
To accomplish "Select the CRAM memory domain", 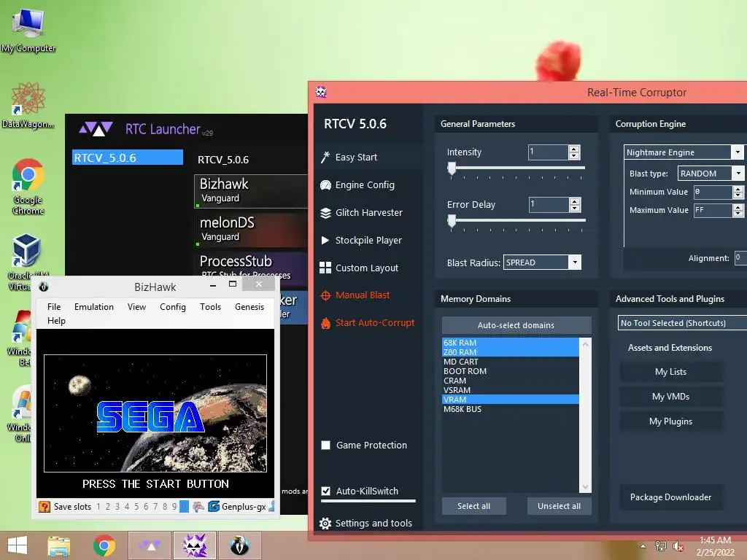I will tap(510, 381).
